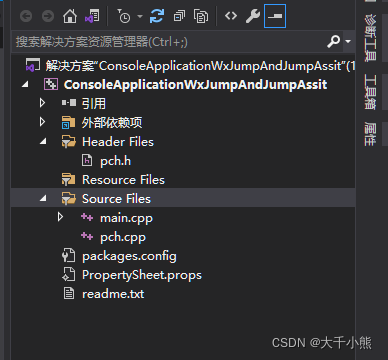
Task: Select the pch.cpp file
Action: coord(123,237)
